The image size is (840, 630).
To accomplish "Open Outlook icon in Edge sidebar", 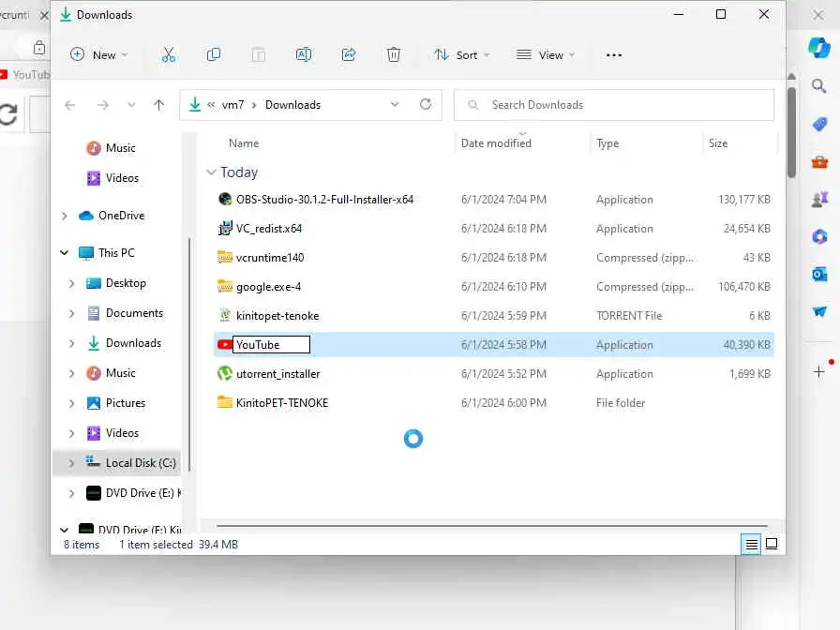I will point(819,275).
